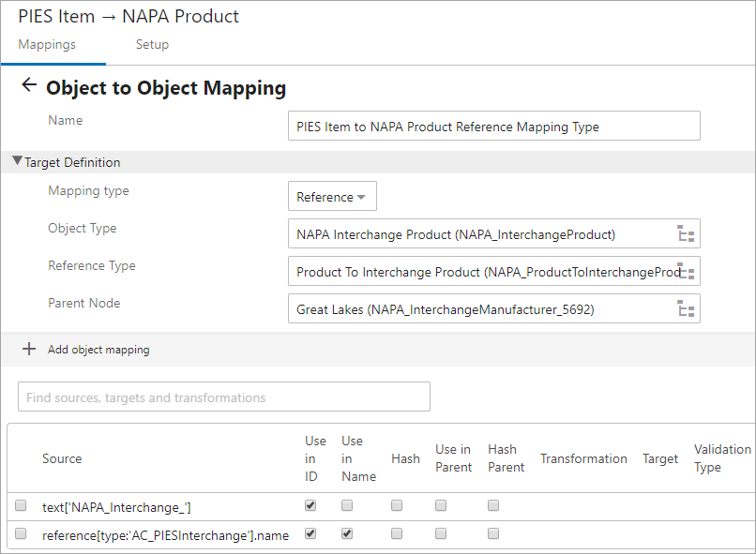Uncheck Use in ID for text['NAPA_Interchange_']
Image resolution: width=756 pixels, height=554 pixels.
pos(310,505)
